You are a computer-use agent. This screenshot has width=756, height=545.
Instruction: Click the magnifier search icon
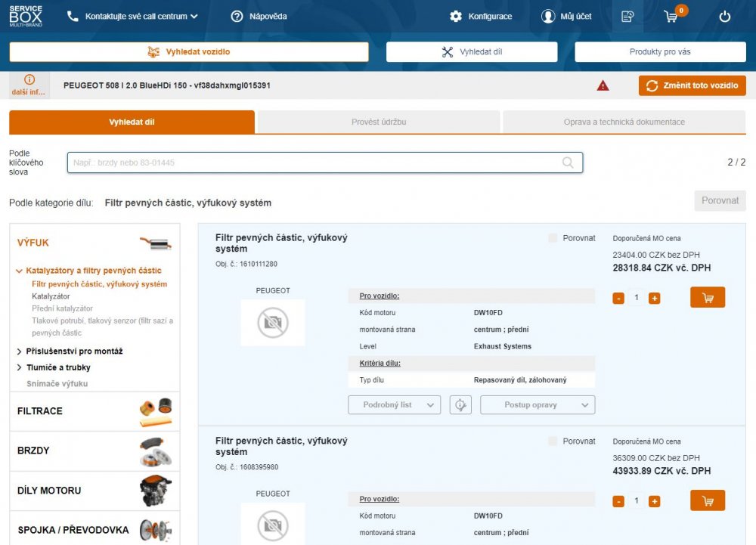(x=568, y=163)
